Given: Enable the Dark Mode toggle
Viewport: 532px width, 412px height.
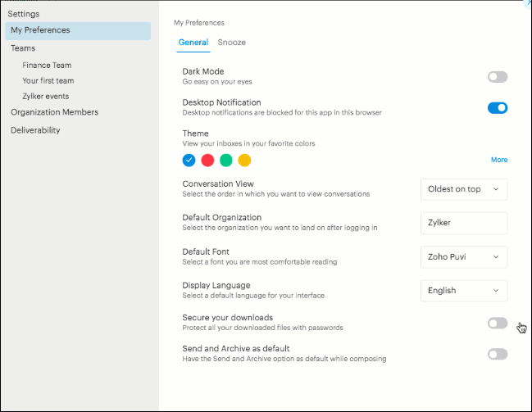Looking at the screenshot, I should [498, 77].
